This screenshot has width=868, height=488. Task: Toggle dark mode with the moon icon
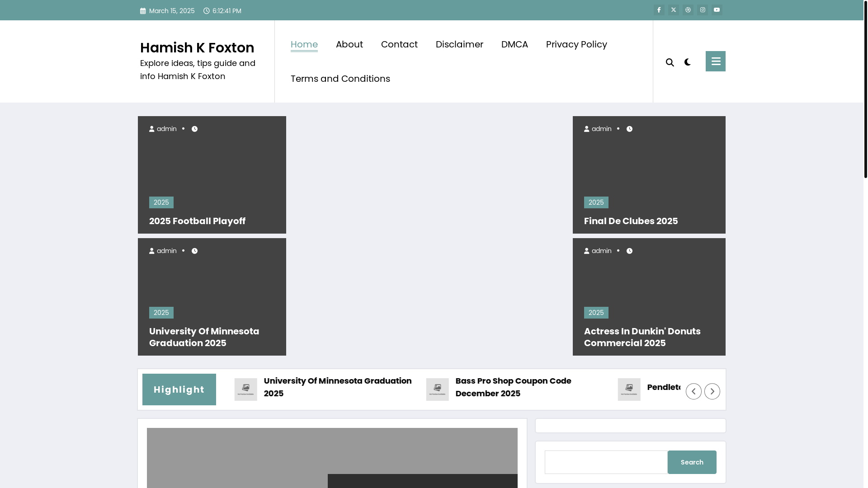pyautogui.click(x=688, y=62)
